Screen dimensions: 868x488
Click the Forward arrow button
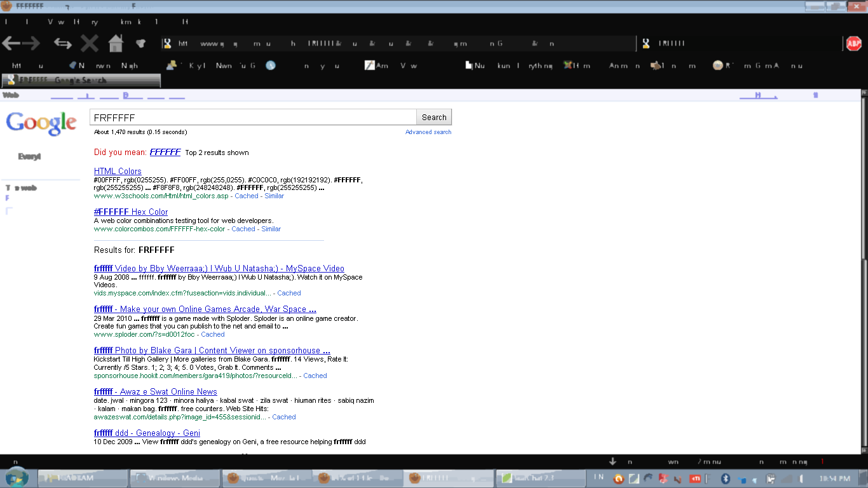coord(32,43)
